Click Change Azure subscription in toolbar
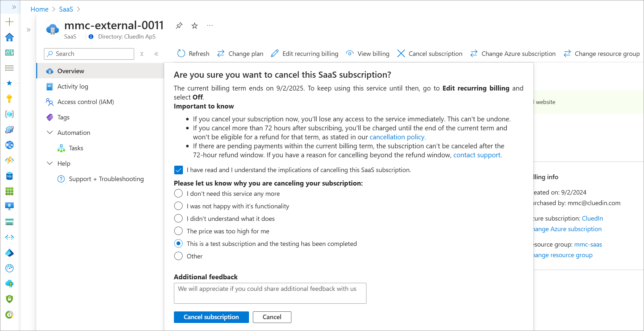 (x=513, y=54)
